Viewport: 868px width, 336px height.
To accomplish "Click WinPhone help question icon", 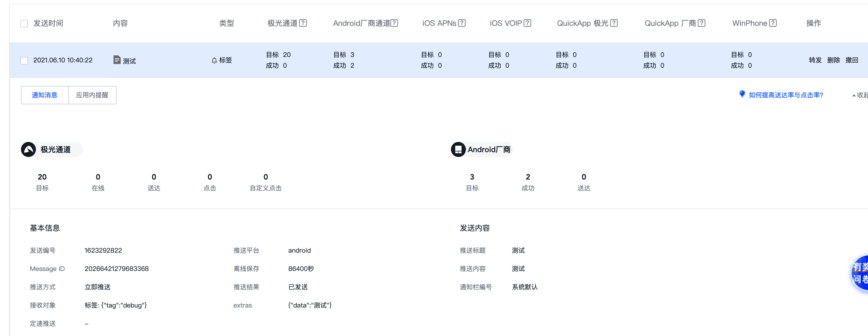I will point(773,23).
